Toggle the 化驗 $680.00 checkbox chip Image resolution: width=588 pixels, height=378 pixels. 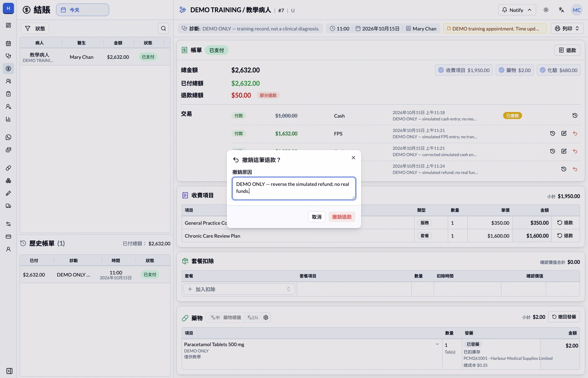click(x=559, y=70)
